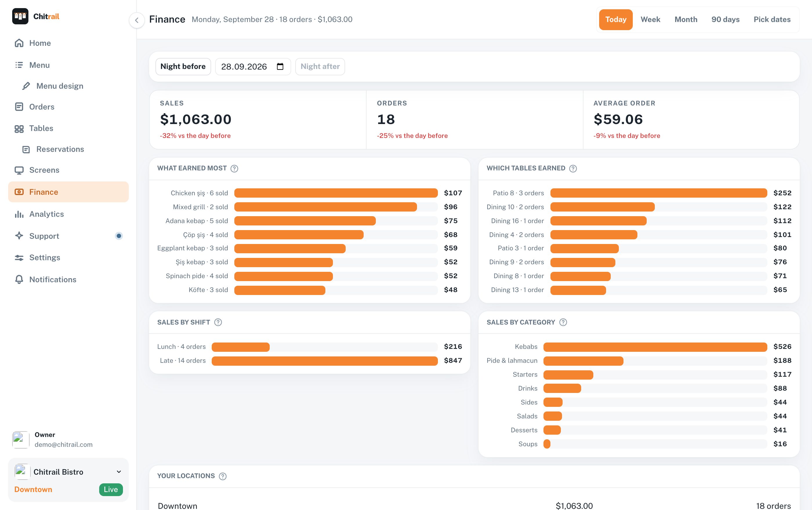Go to Night after
The image size is (812, 510).
320,66
